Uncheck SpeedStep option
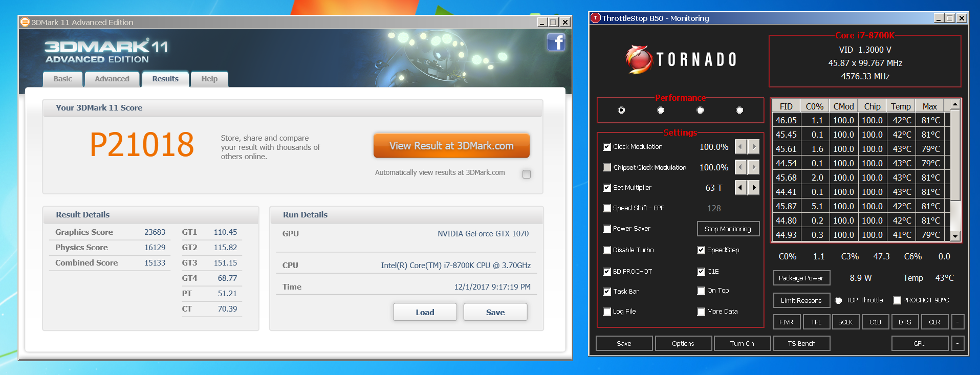The image size is (980, 375). [x=701, y=250]
